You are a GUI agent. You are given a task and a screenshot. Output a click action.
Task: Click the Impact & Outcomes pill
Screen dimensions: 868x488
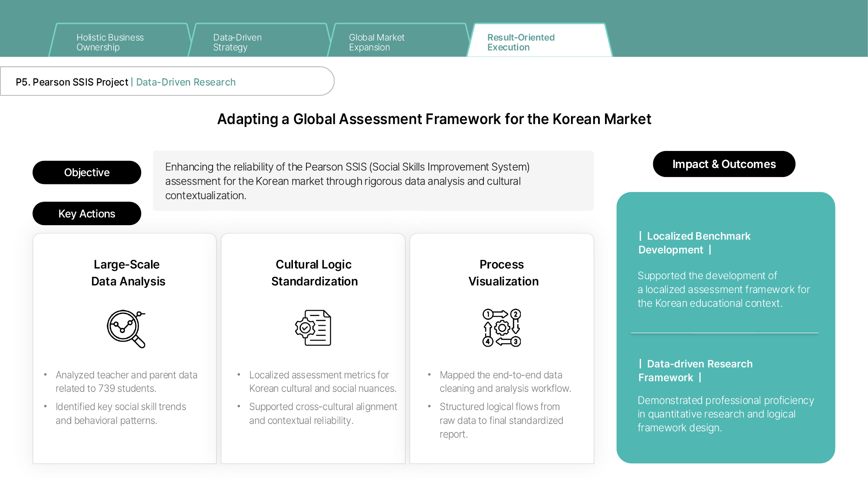tap(724, 164)
